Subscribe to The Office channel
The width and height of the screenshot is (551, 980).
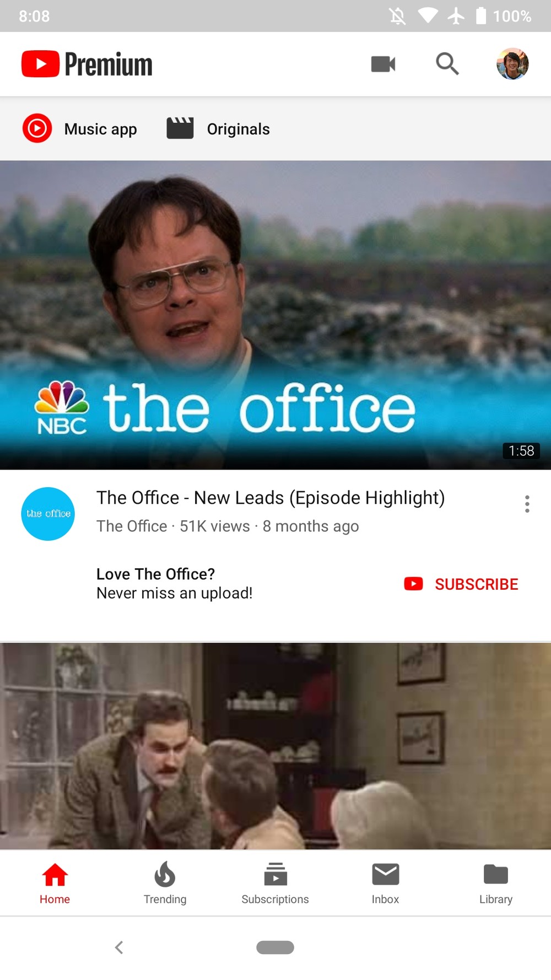(x=461, y=584)
